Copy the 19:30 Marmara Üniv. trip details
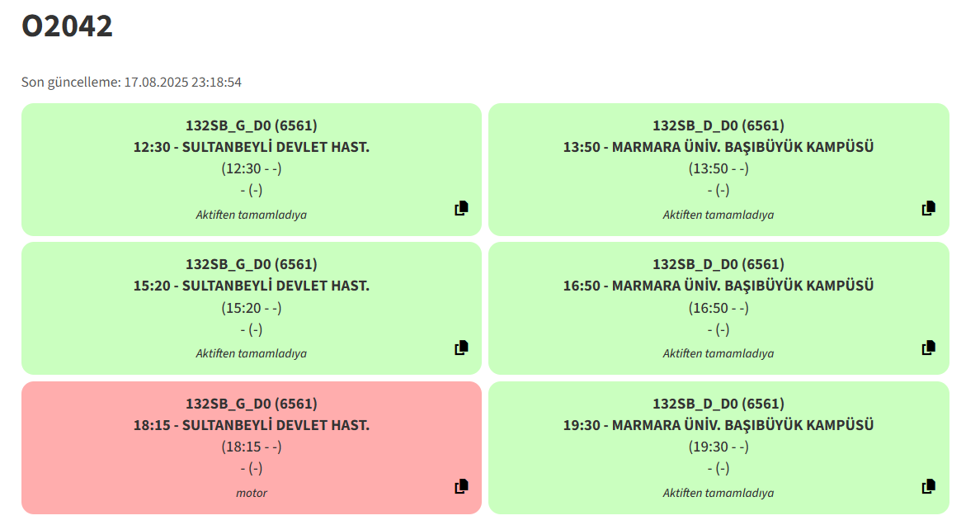Viewport: 980px width, 525px height. coord(929,487)
